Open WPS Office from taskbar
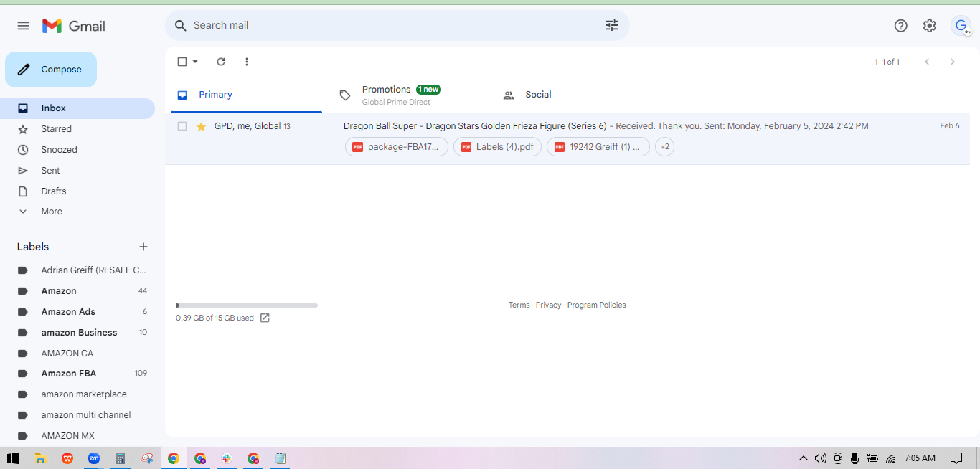 (67, 458)
